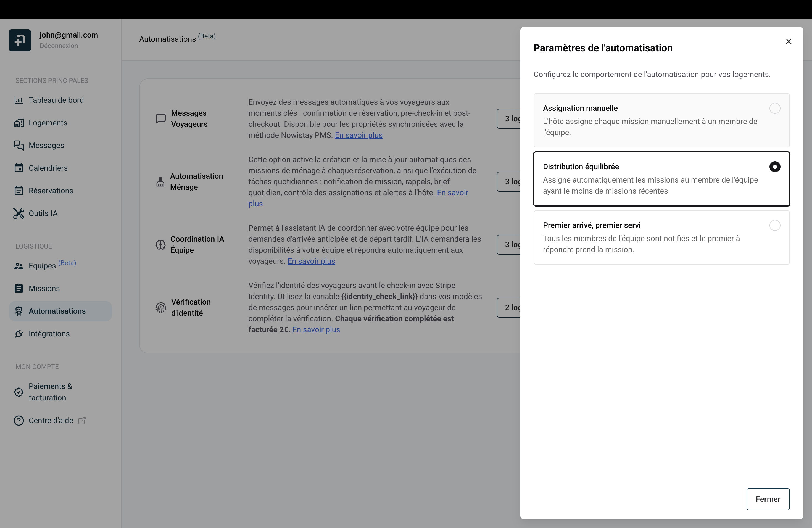Open En savoir plus for Automatisation Ménage
The width and height of the screenshot is (812, 528).
point(452,193)
